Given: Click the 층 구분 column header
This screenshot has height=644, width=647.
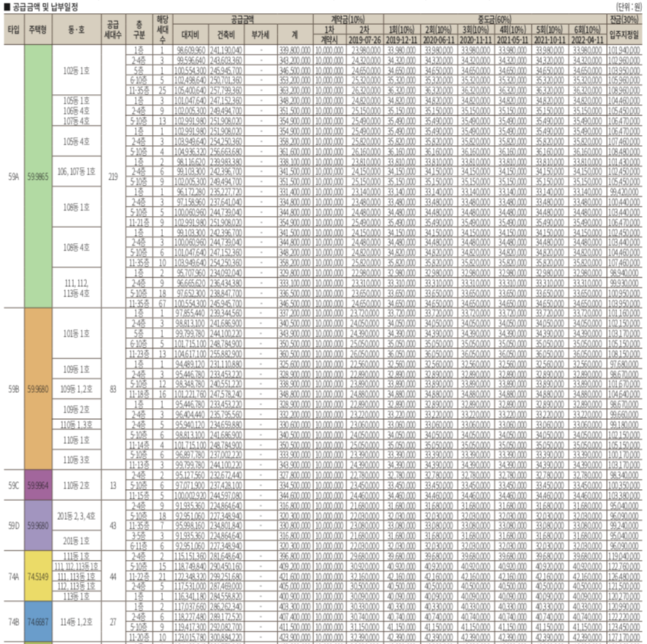Looking at the screenshot, I should (x=139, y=29).
